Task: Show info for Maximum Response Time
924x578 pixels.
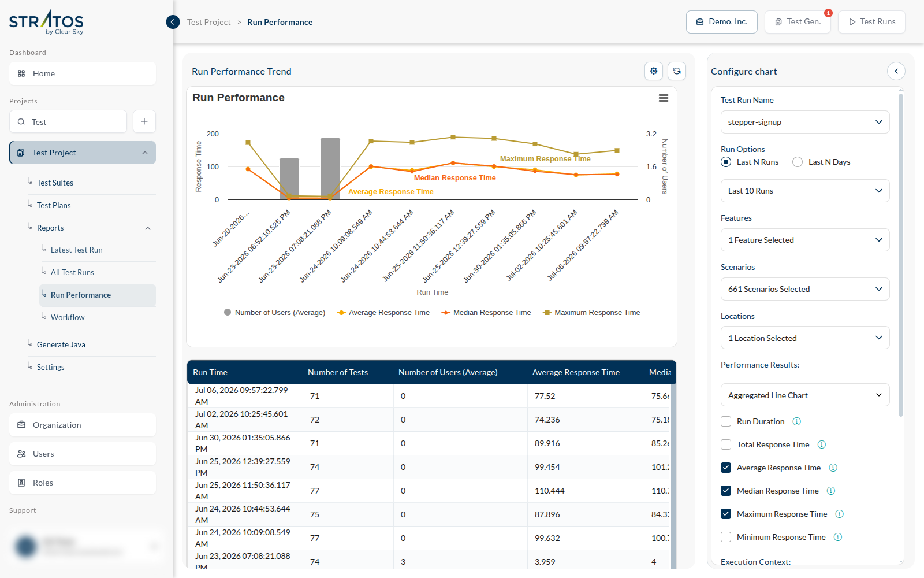Action: click(840, 514)
